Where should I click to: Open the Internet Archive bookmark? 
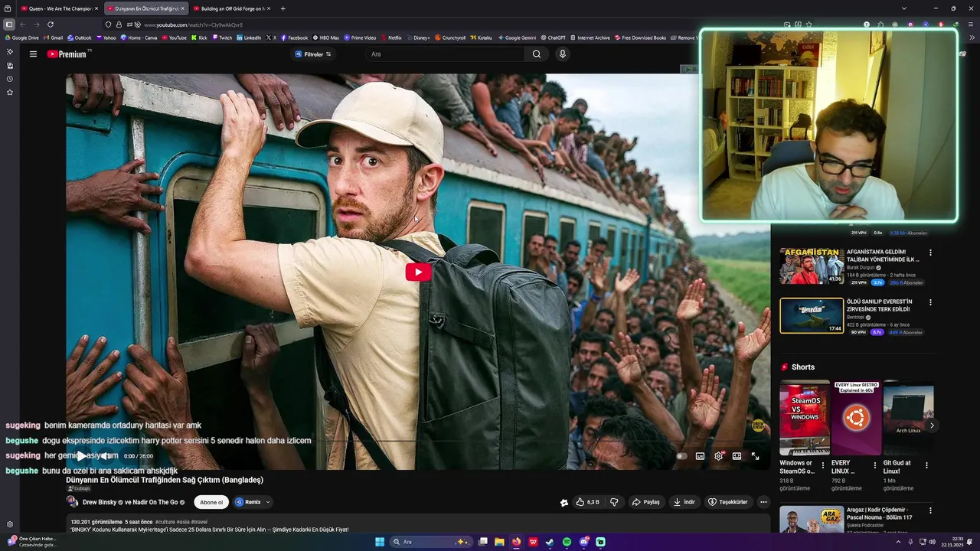590,37
